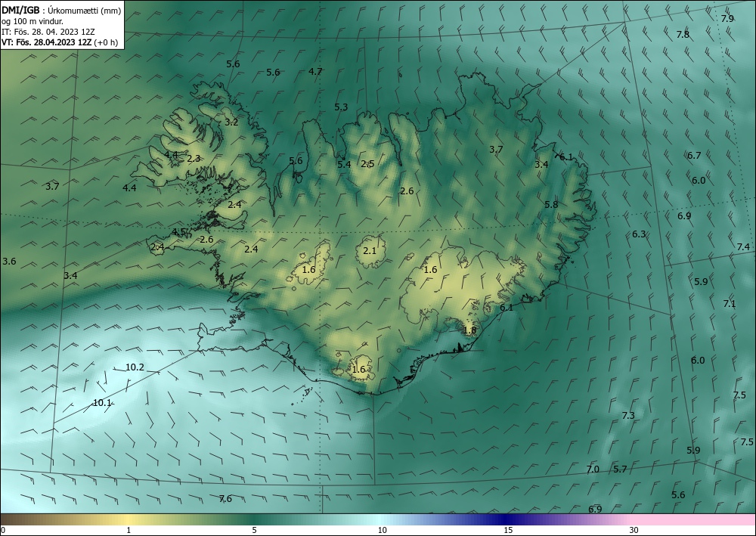Click the legend tick label 0

(x=3, y=531)
